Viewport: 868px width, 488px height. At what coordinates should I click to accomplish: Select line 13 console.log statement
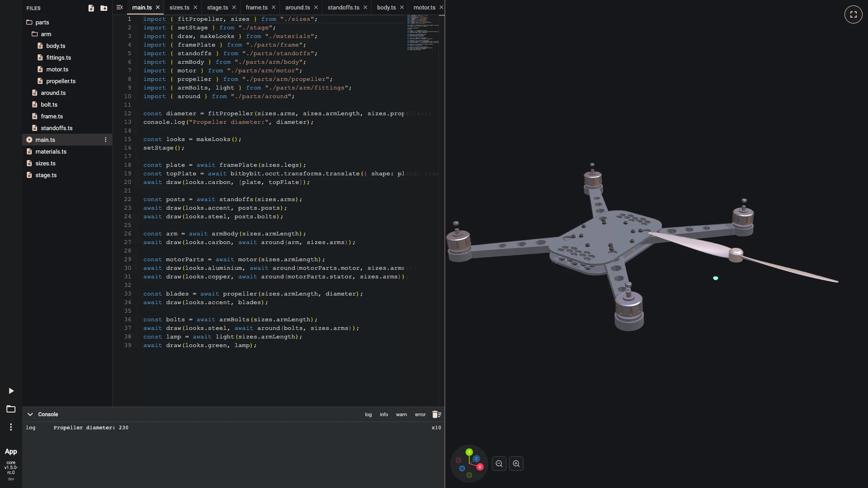tap(228, 122)
